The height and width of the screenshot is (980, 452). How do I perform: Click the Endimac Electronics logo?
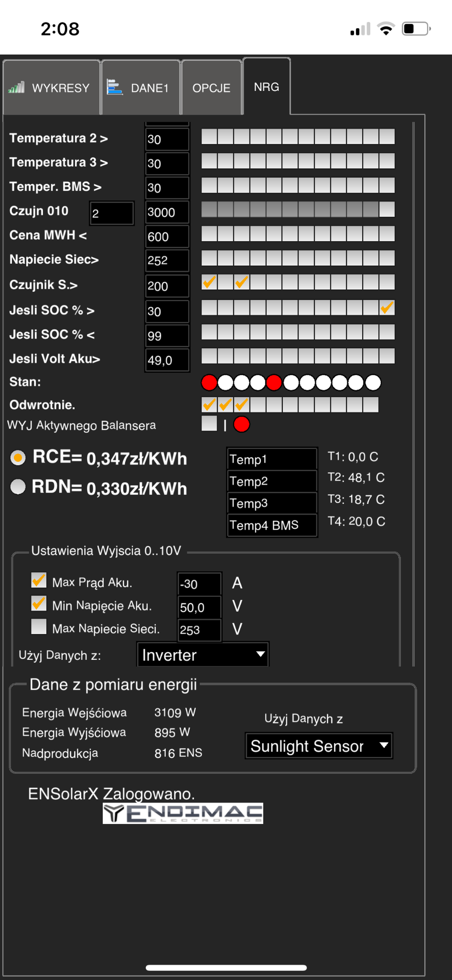183,814
